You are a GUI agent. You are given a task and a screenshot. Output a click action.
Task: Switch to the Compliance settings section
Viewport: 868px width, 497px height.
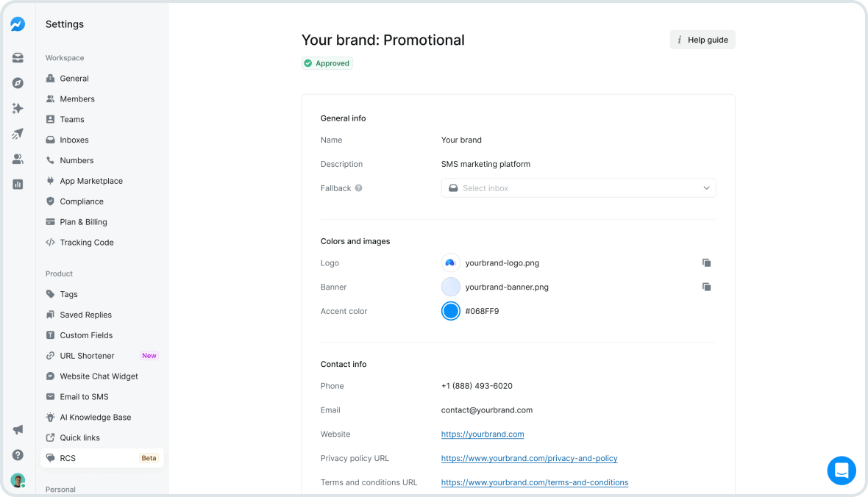[x=81, y=201]
